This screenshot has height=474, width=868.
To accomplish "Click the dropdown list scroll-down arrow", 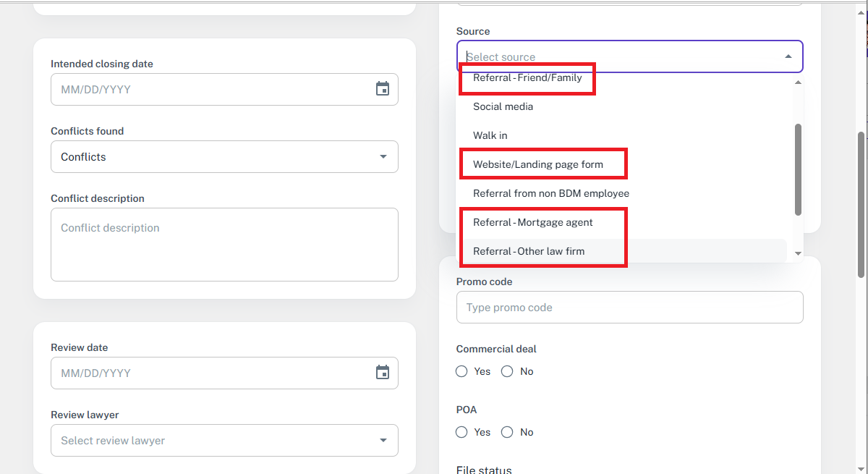I will point(799,253).
